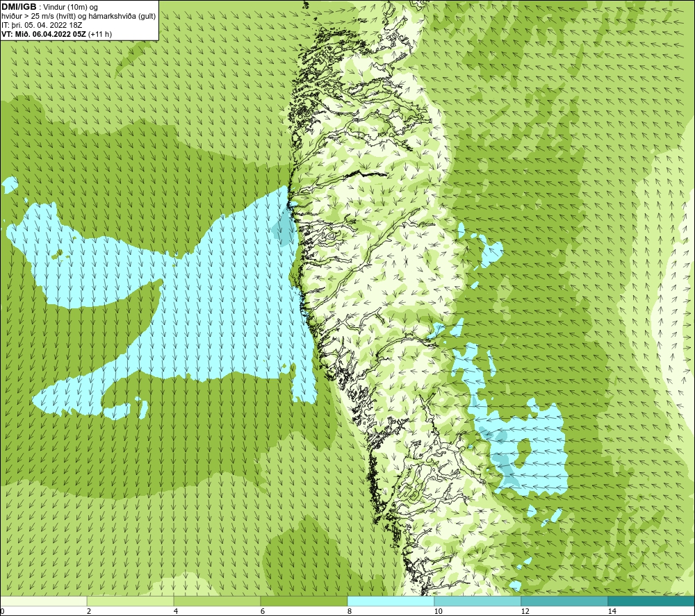695x616 pixels.
Task: Click the 12-14 m/s teal legend swatch
Action: (x=564, y=601)
